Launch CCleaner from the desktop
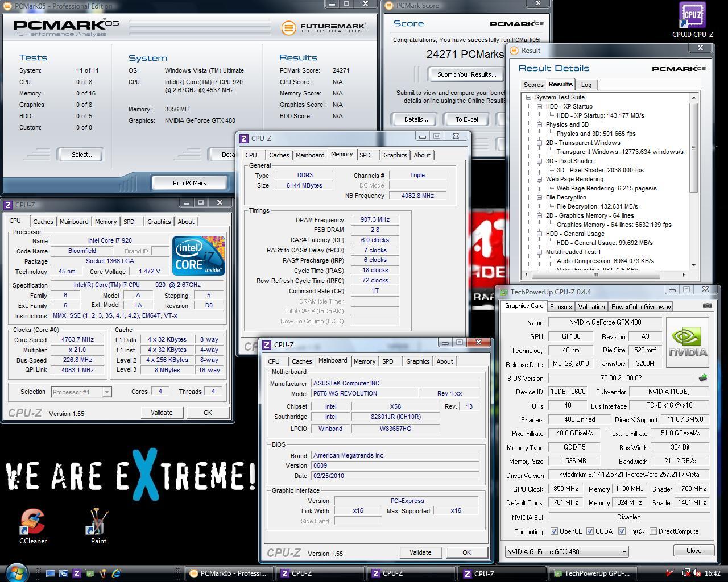The height and width of the screenshot is (582, 728). (32, 526)
